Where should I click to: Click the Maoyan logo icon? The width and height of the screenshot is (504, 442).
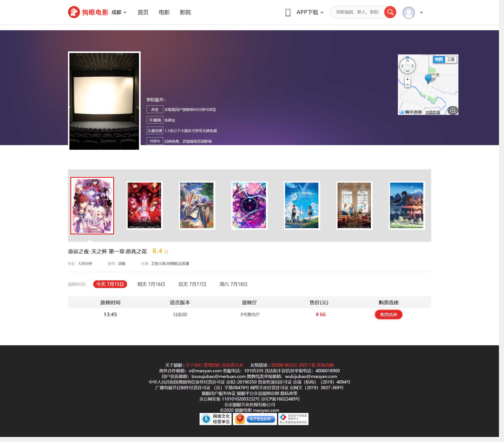tap(74, 12)
